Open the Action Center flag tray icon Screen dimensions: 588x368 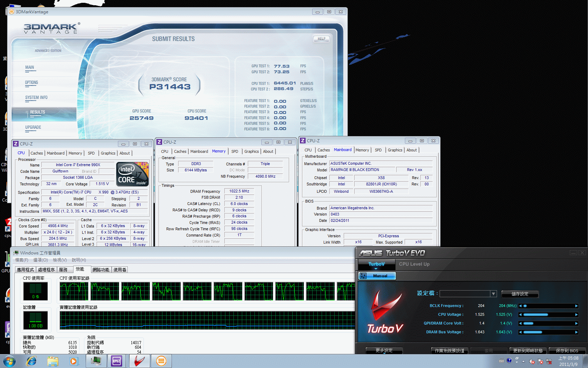(540, 361)
